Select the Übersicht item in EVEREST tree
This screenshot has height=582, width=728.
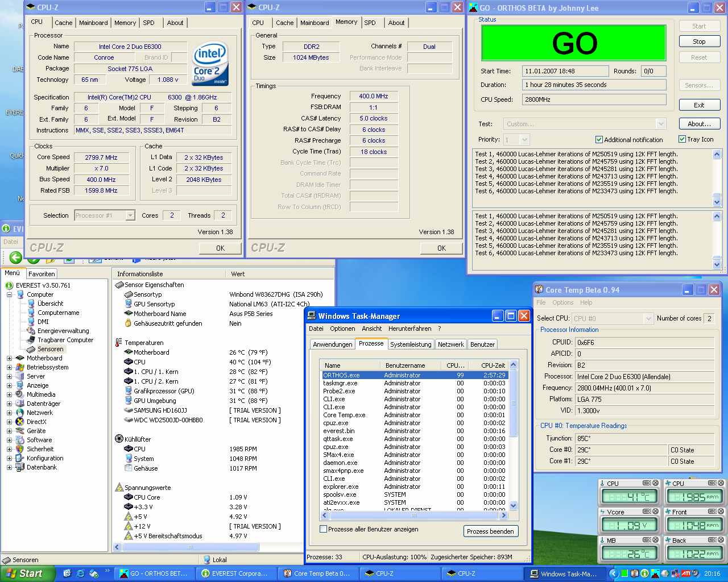[x=50, y=304]
